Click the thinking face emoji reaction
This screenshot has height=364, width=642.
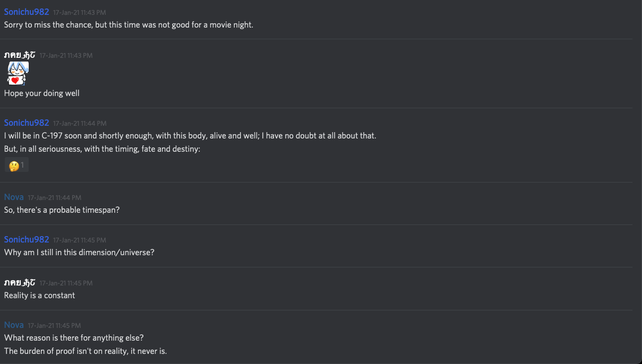click(x=16, y=166)
